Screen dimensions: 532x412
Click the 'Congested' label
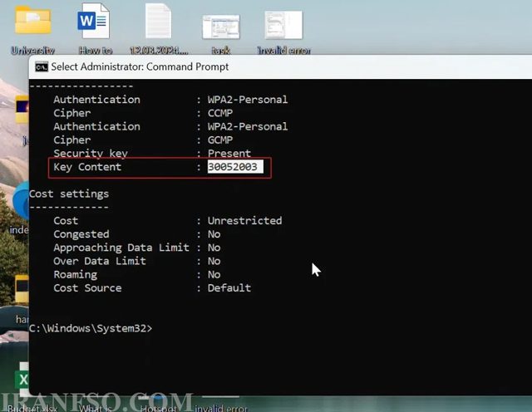81,234
